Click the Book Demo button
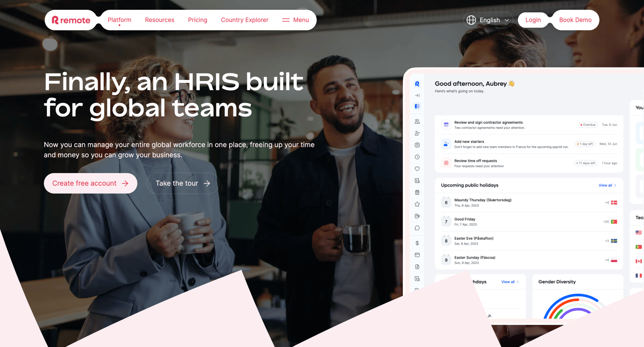The height and width of the screenshot is (347, 644). [x=575, y=20]
